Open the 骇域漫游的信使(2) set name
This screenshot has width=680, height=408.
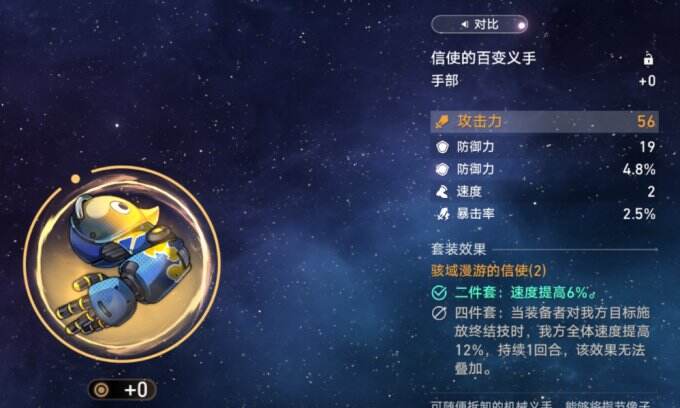[x=489, y=271]
